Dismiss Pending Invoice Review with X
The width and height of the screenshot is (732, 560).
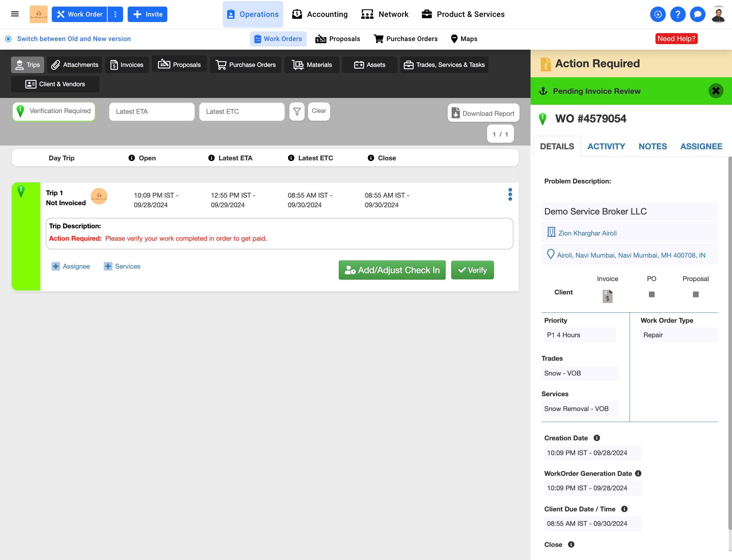(x=715, y=91)
